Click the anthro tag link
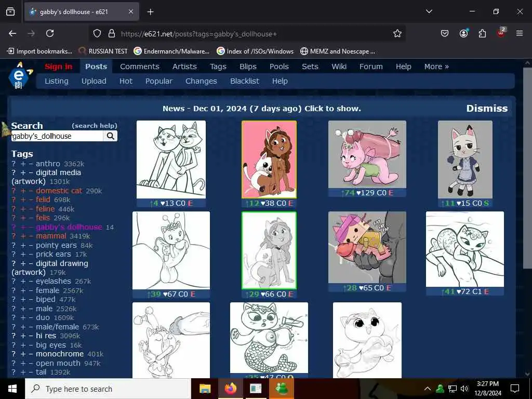The width and height of the screenshot is (532, 399). tap(48, 164)
